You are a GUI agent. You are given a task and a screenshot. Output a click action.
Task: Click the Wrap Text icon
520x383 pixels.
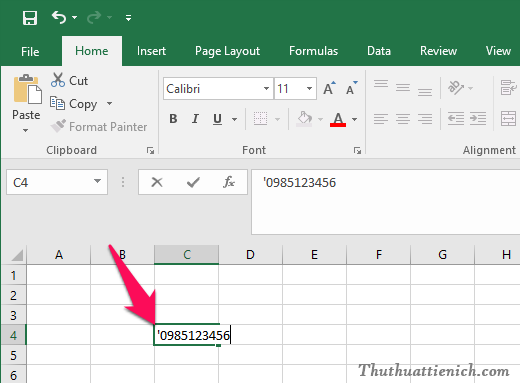pyautogui.click(x=509, y=88)
